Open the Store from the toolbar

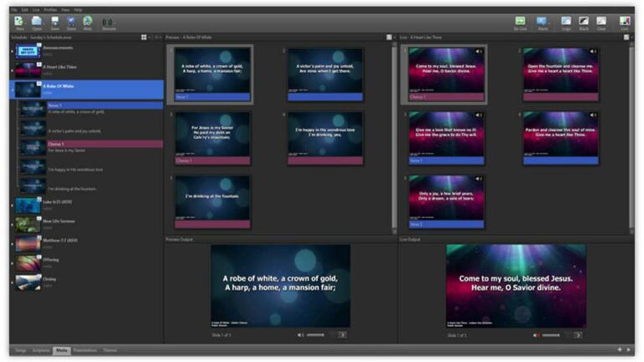[x=71, y=21]
